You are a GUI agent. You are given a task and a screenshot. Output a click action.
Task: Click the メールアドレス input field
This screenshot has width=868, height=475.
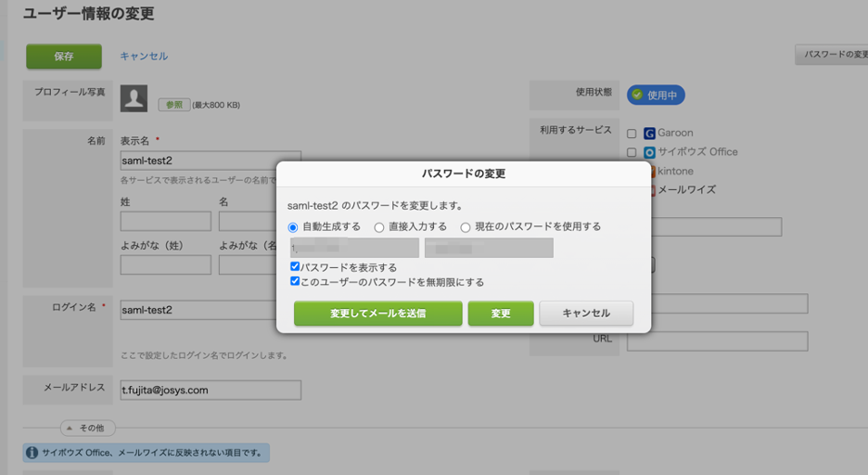click(x=211, y=391)
